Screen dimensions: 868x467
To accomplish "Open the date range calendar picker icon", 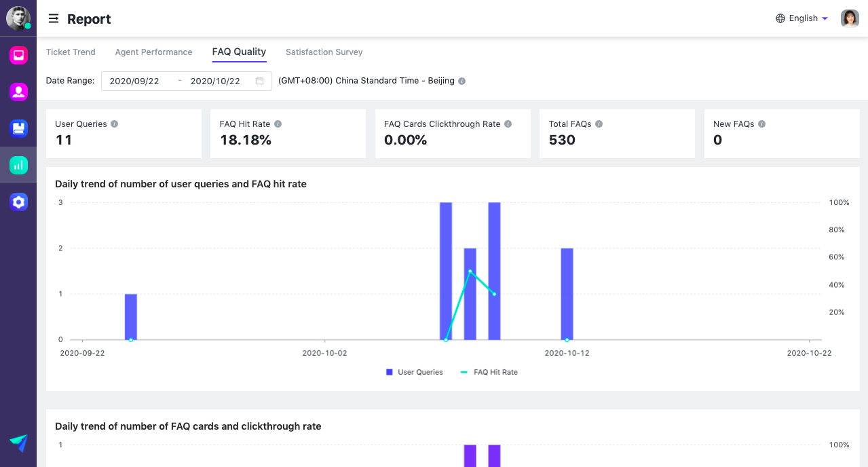I will click(x=259, y=81).
